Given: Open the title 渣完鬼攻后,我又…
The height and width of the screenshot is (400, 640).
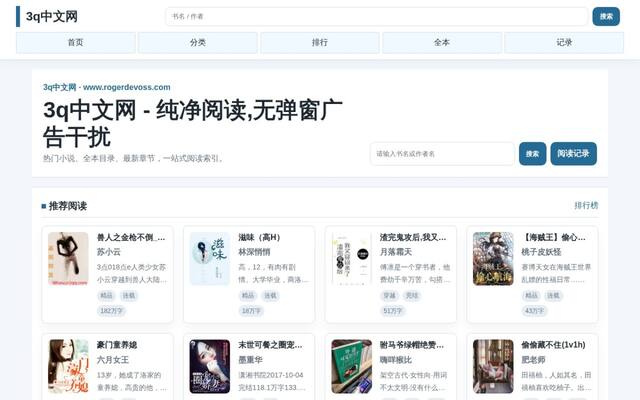Looking at the screenshot, I should 413,237.
